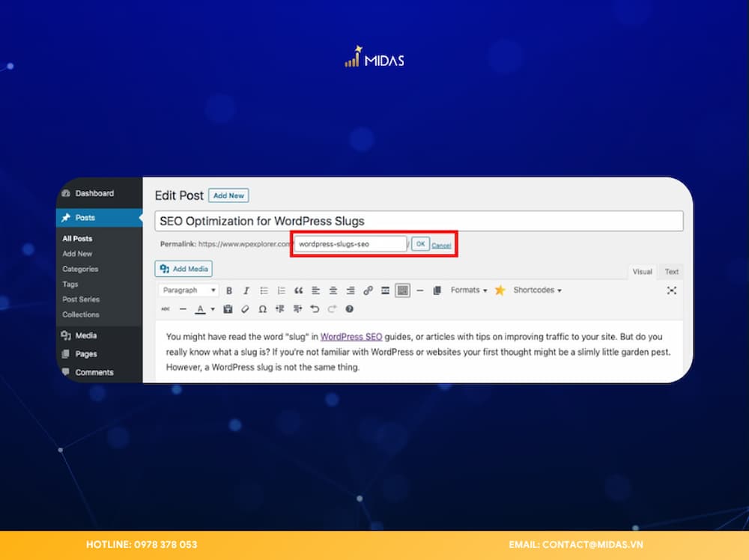Open the text color dropdown arrow

(x=213, y=309)
